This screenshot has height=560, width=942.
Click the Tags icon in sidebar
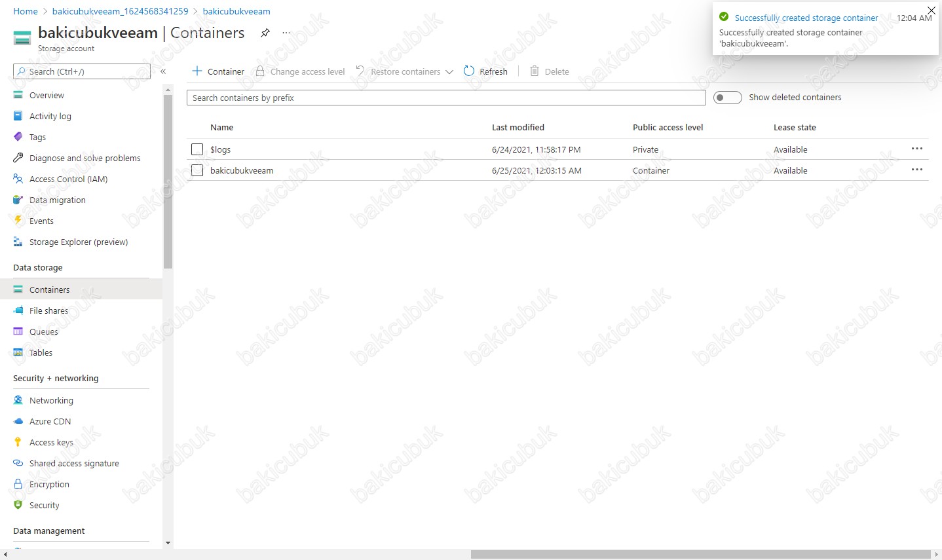18,137
